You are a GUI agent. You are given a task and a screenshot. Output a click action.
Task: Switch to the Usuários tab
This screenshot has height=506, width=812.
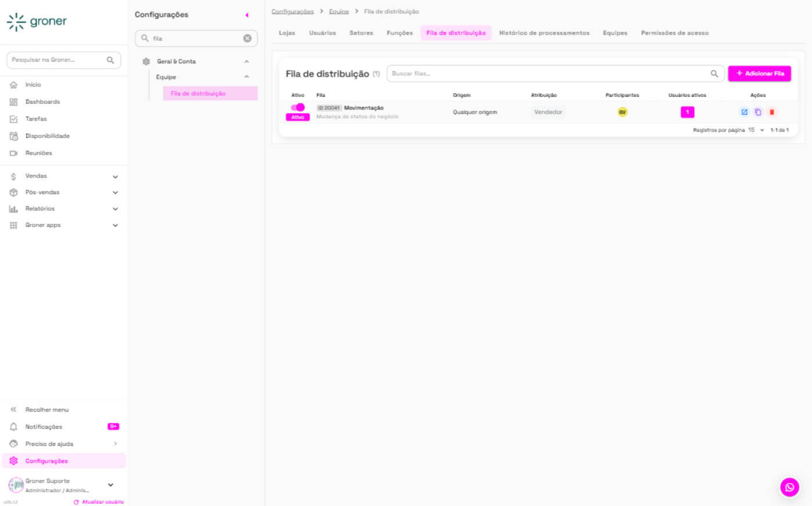(322, 33)
